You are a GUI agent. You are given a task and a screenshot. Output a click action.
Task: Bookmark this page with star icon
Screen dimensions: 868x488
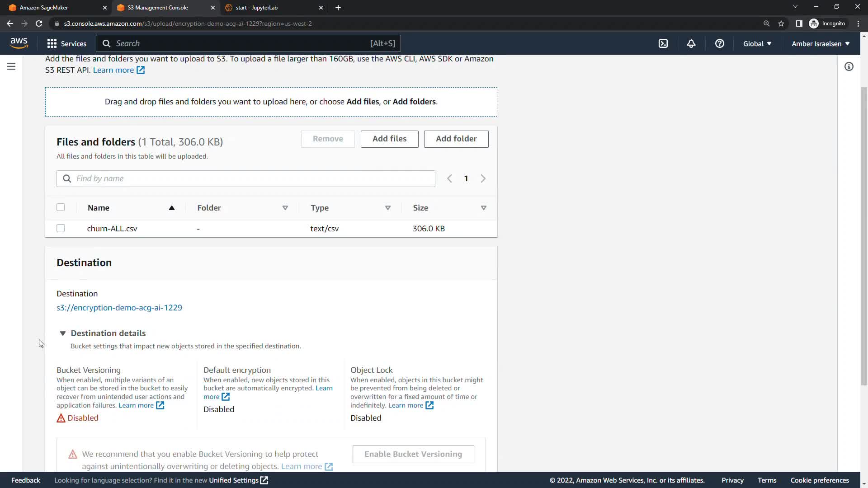781,23
